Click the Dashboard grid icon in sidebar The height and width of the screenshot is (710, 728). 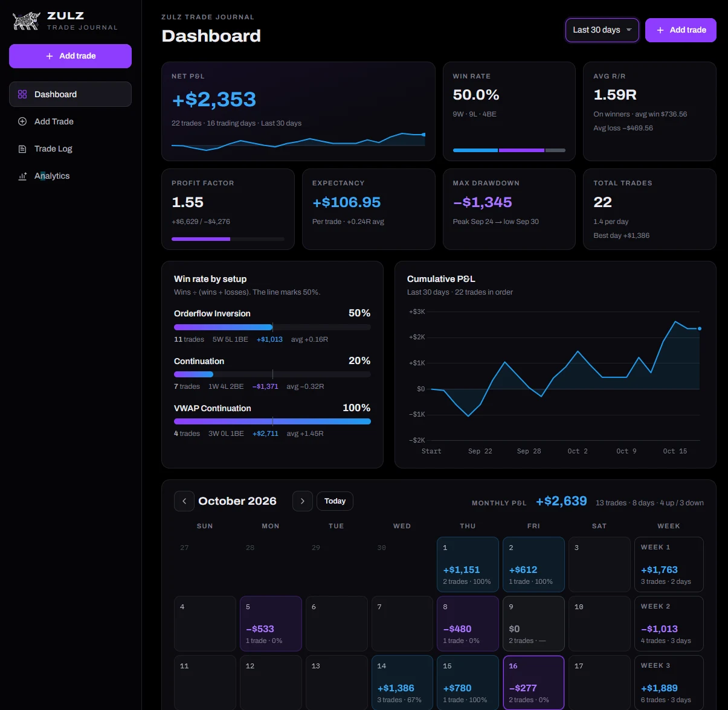[22, 94]
